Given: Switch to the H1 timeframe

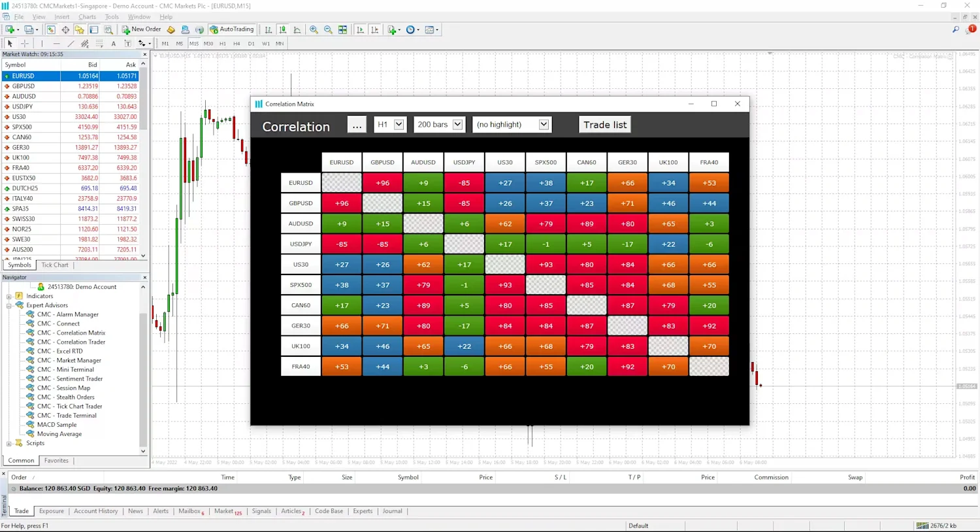Looking at the screenshot, I should pos(223,43).
